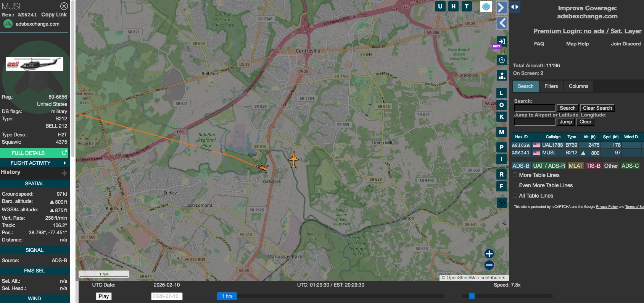This screenshot has height=303, width=644.
Task: Zoom out with the minus map button
Action: click(x=489, y=265)
